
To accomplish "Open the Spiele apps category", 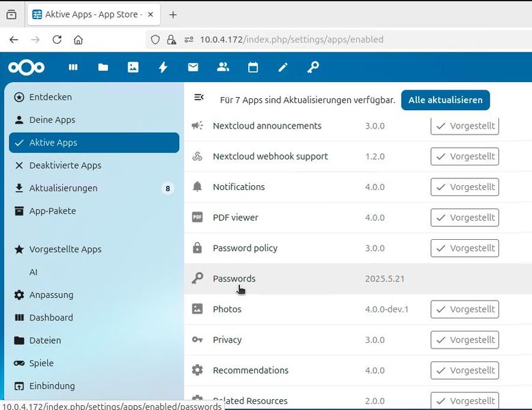I will (94, 363).
